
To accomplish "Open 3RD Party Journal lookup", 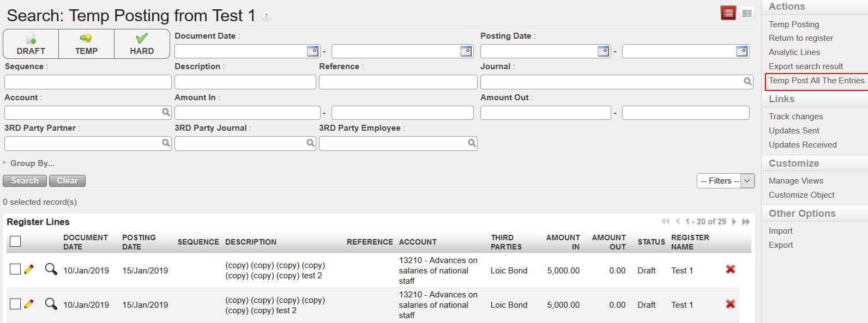I will 310,143.
